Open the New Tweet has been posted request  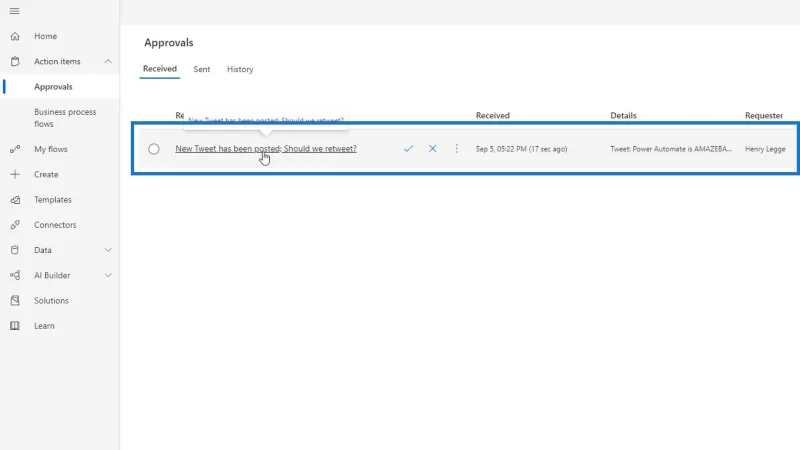click(266, 148)
